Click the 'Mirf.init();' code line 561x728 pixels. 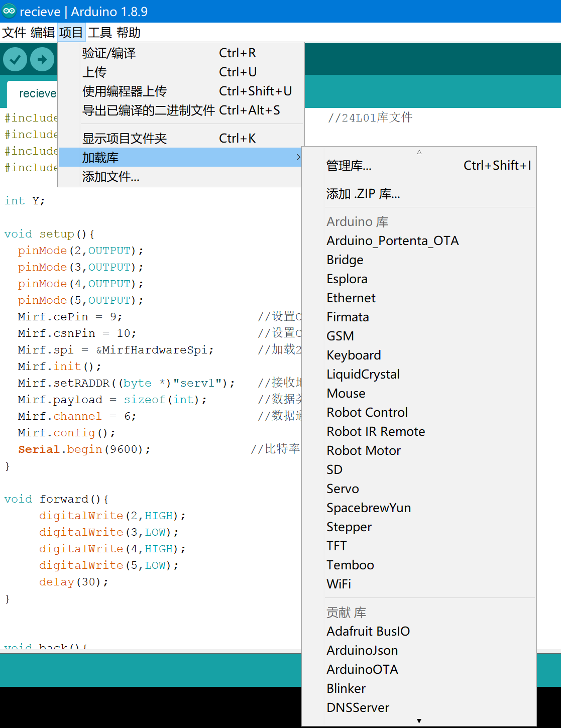tap(59, 367)
